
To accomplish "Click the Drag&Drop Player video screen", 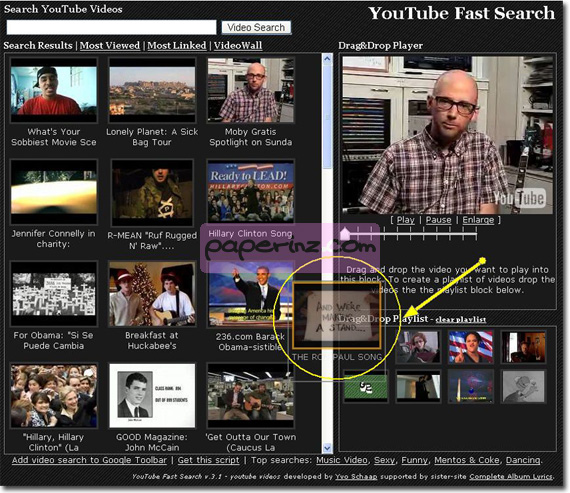I will click(447, 135).
